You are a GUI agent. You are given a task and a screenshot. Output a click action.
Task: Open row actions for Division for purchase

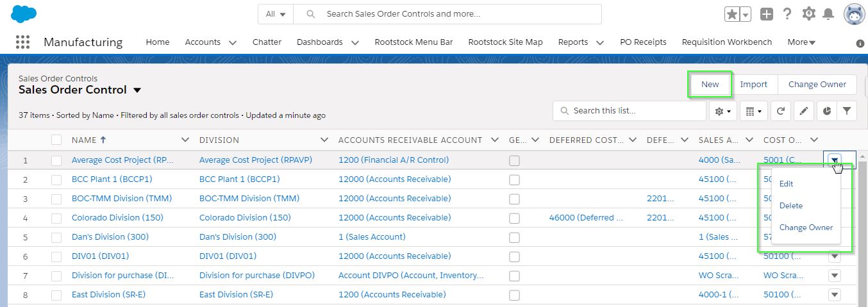point(834,276)
